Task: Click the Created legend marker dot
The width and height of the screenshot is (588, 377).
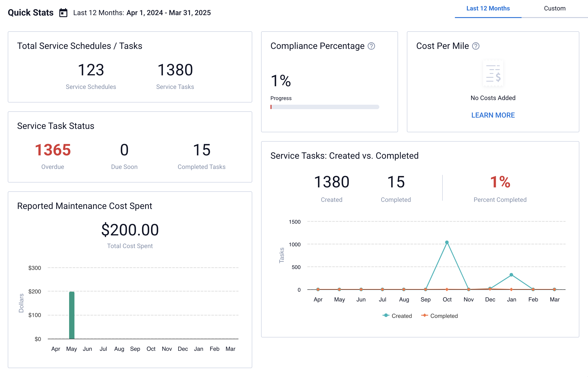Action: (x=386, y=316)
